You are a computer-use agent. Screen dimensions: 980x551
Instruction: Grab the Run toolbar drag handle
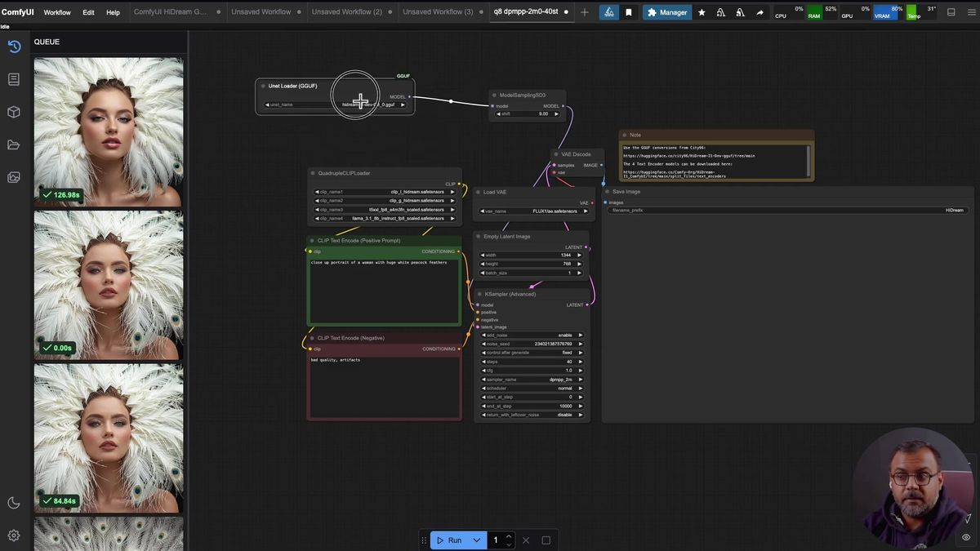[x=424, y=540]
